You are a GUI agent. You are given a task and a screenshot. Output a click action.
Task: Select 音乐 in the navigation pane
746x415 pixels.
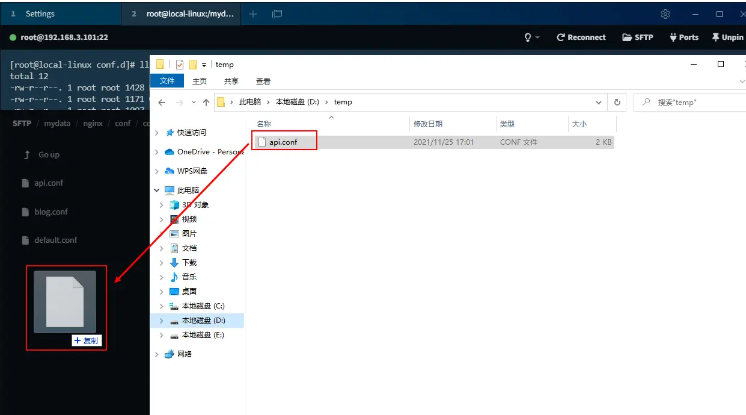189,277
